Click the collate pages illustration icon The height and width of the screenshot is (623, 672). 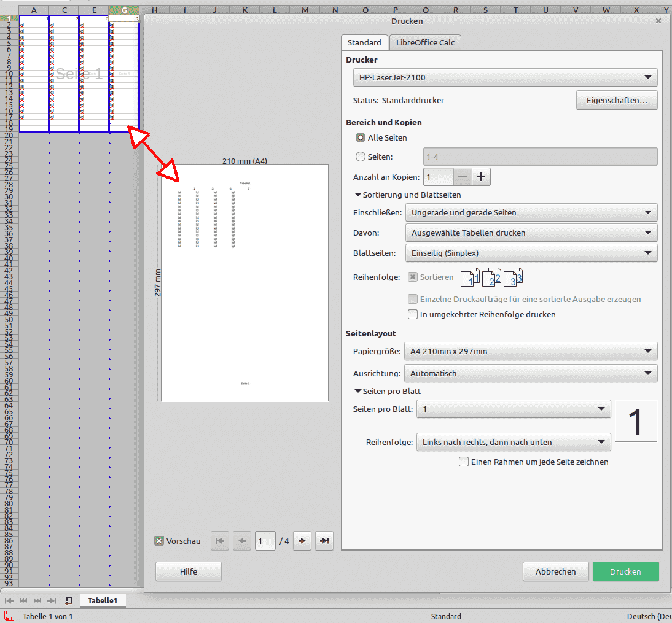pos(491,277)
